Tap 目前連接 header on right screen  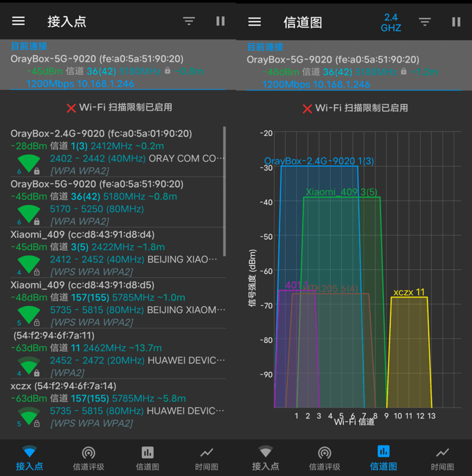point(265,47)
